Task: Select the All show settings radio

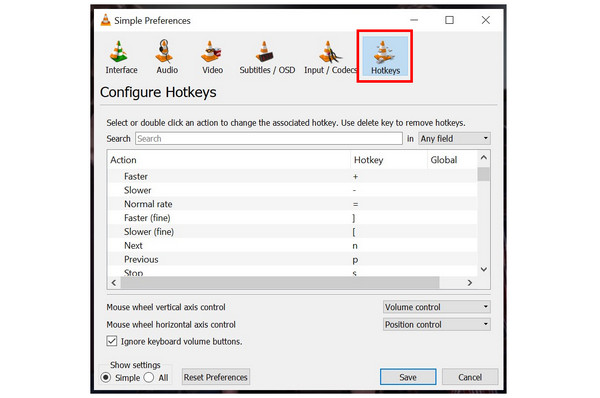Action: [x=149, y=378]
